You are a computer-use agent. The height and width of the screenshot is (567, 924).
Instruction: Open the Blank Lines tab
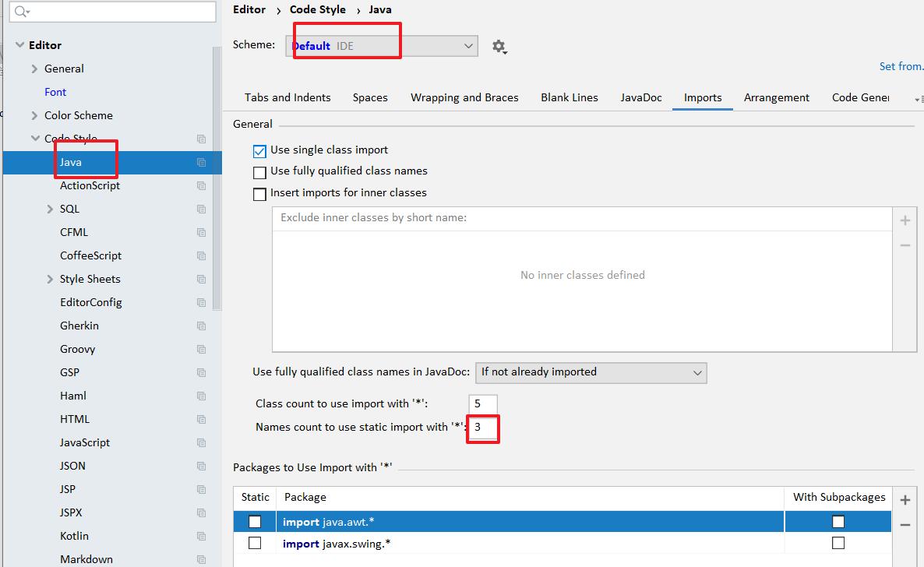(x=570, y=97)
